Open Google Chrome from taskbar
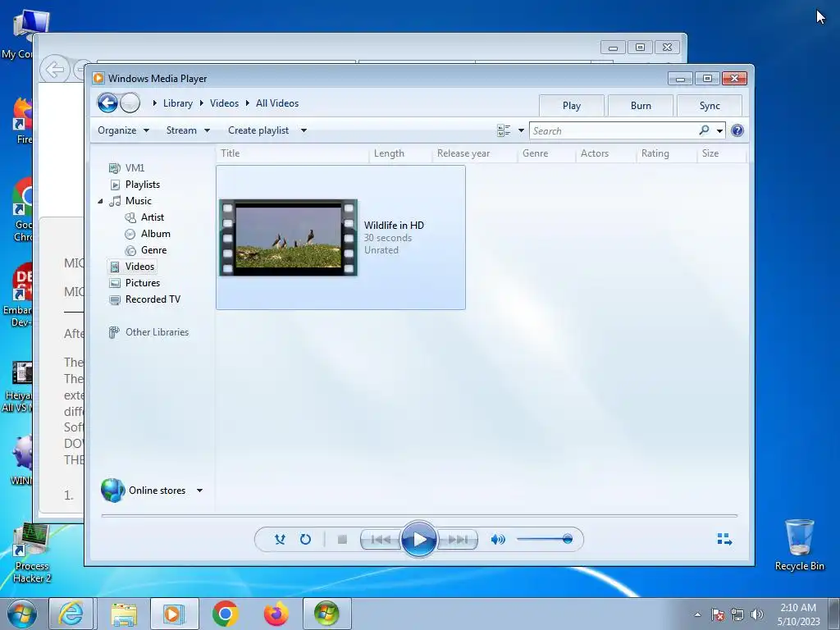This screenshot has width=840, height=630. (225, 614)
